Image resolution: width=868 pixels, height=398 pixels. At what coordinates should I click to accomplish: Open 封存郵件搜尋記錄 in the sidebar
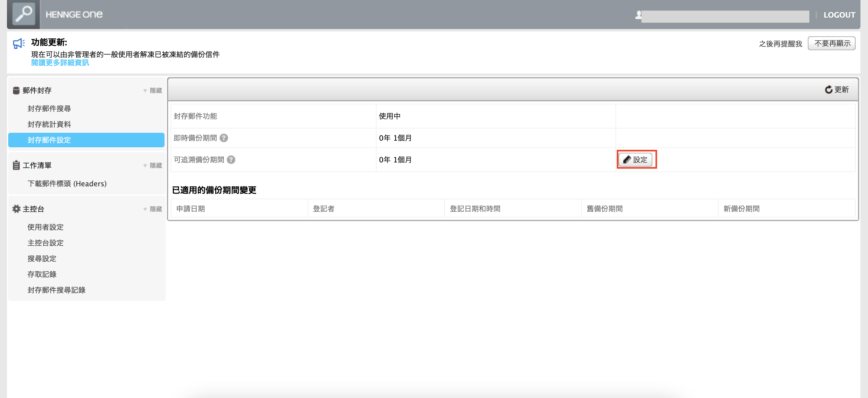[x=56, y=290]
